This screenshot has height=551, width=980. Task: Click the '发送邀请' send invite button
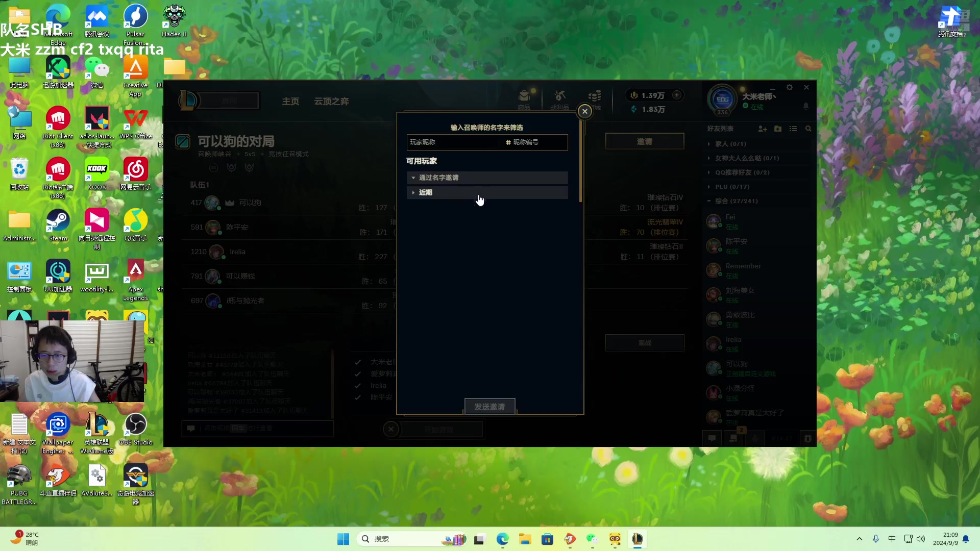tap(489, 406)
